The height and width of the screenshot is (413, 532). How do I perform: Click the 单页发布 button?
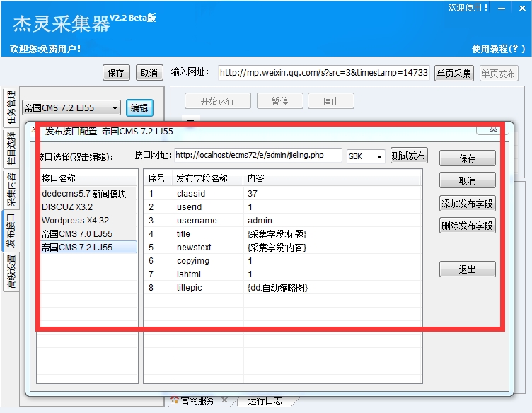499,74
